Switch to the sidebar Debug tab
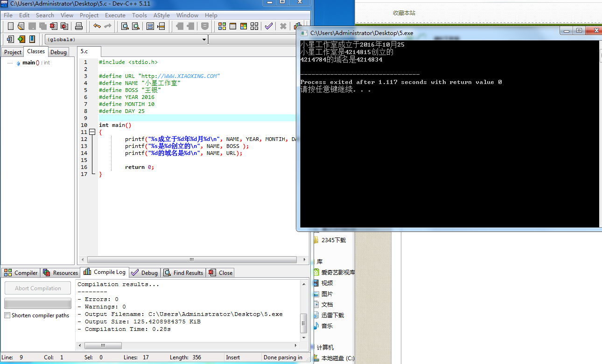The height and width of the screenshot is (364, 602). pos(58,52)
